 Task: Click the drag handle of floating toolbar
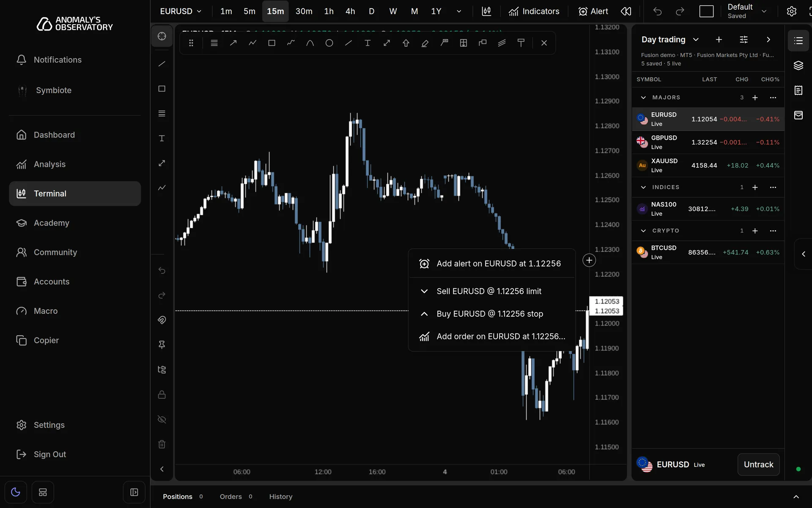point(191,43)
